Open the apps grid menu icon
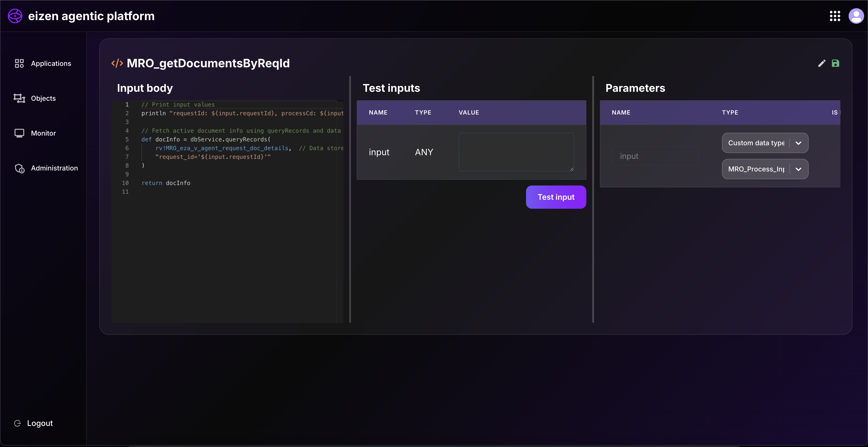This screenshot has height=447, width=868. (x=835, y=16)
